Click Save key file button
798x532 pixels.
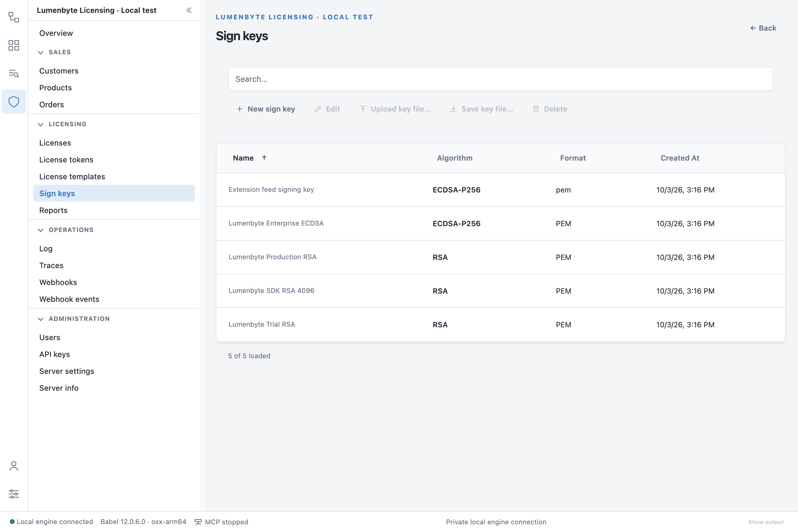coord(481,109)
